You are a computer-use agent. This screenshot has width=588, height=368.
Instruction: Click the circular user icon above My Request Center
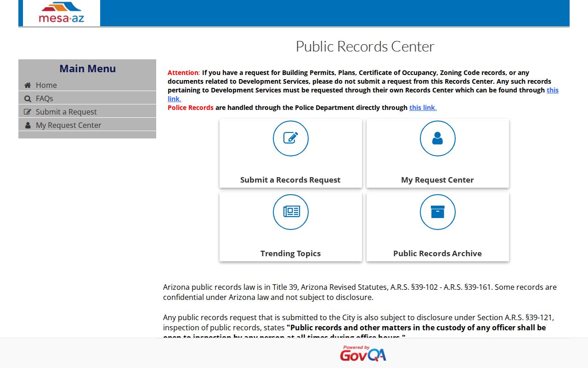coord(438,138)
